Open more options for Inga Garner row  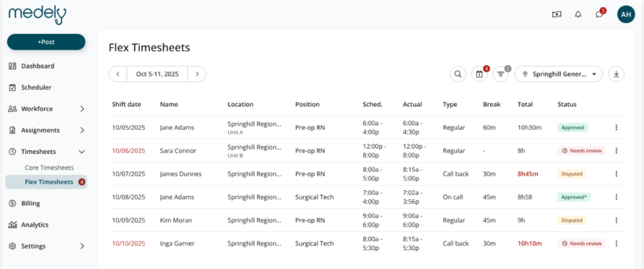click(x=616, y=244)
